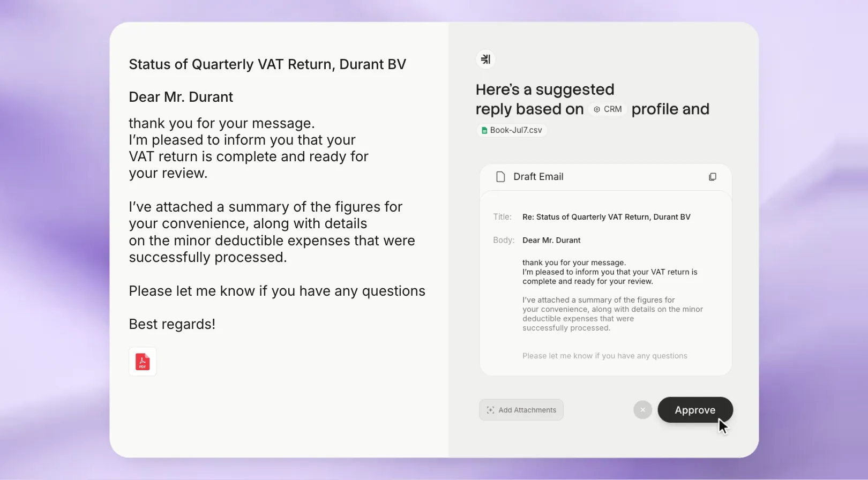Image resolution: width=868 pixels, height=480 pixels.
Task: Click 'Please let me know if you have any questions' in the original email
Action: 277,291
